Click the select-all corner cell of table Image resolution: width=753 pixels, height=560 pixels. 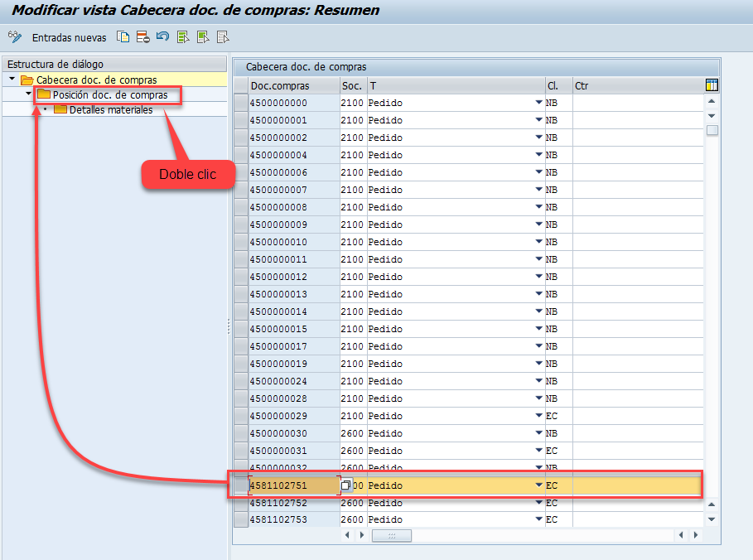[x=241, y=85]
